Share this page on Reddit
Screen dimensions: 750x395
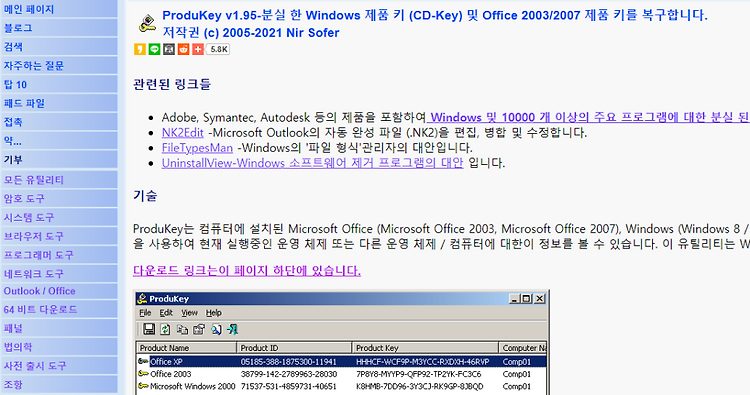pyautogui.click(x=183, y=49)
